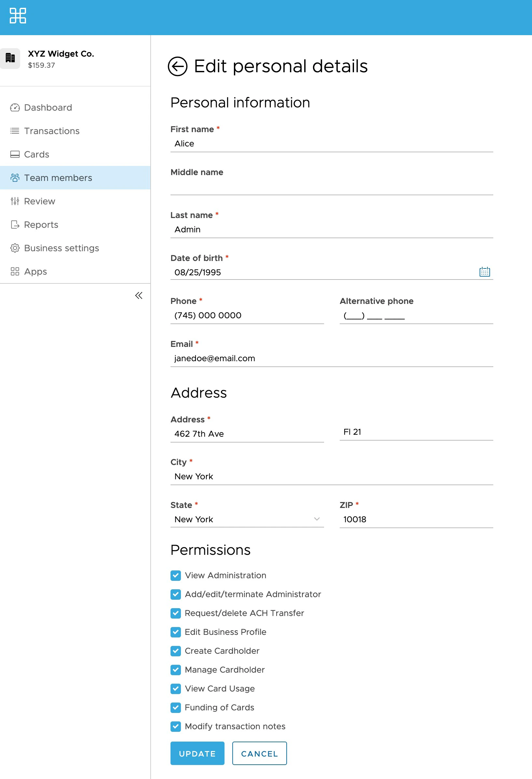The image size is (532, 779).
Task: Click the Dashboard gauge icon
Action: 15,108
